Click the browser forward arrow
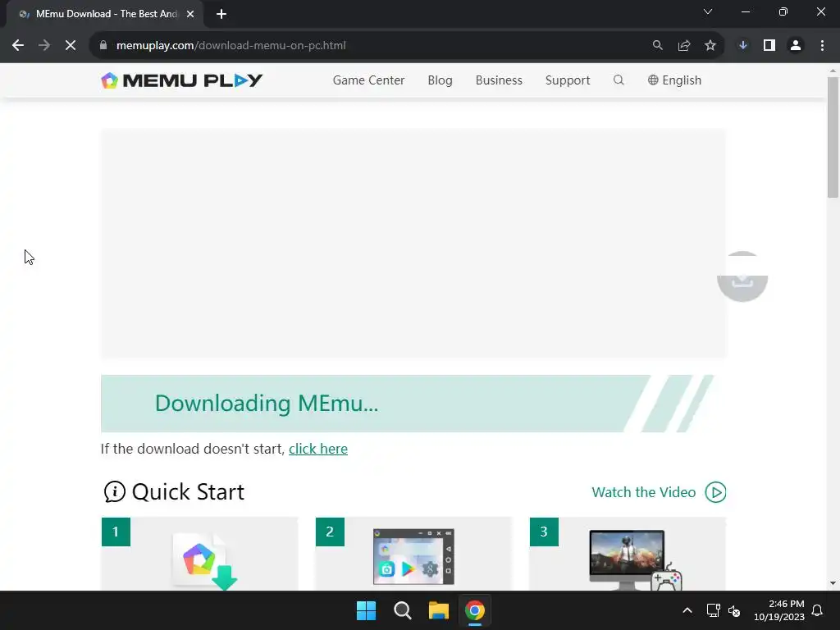 (x=44, y=46)
